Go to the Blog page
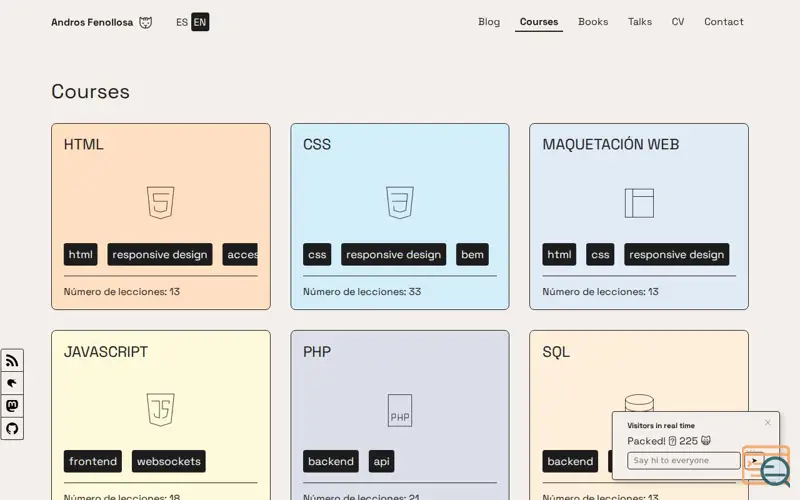This screenshot has width=800, height=500. point(489,22)
